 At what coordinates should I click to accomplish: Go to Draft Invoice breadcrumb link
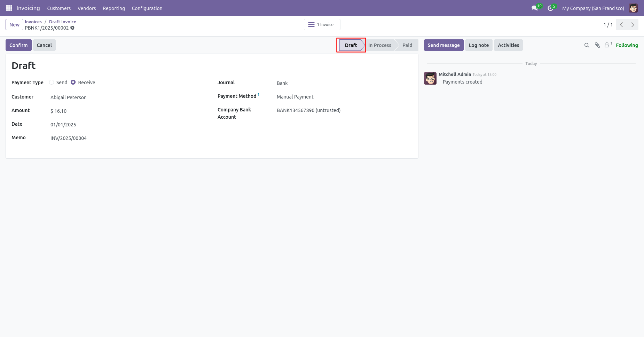click(x=63, y=22)
